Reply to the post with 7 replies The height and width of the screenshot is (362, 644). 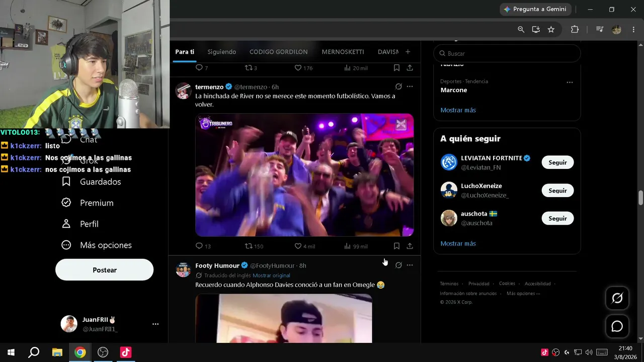coord(201,68)
